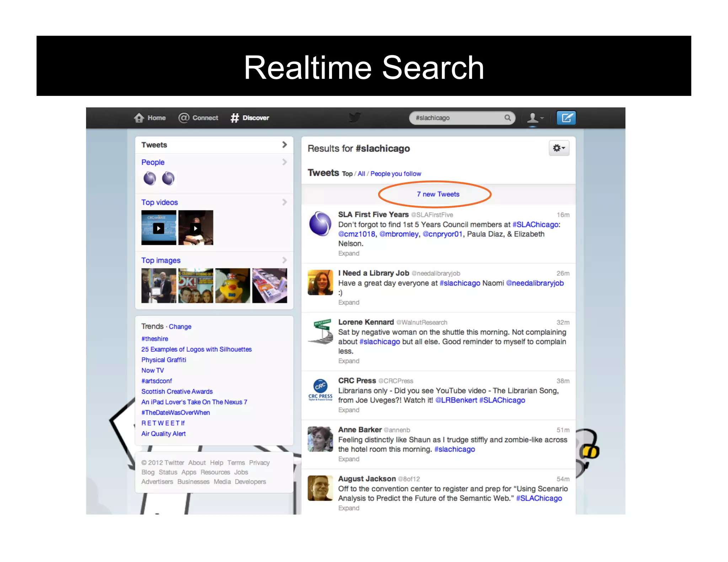The height and width of the screenshot is (562, 728).
Task: Expand the Top videos chevron
Action: click(284, 202)
